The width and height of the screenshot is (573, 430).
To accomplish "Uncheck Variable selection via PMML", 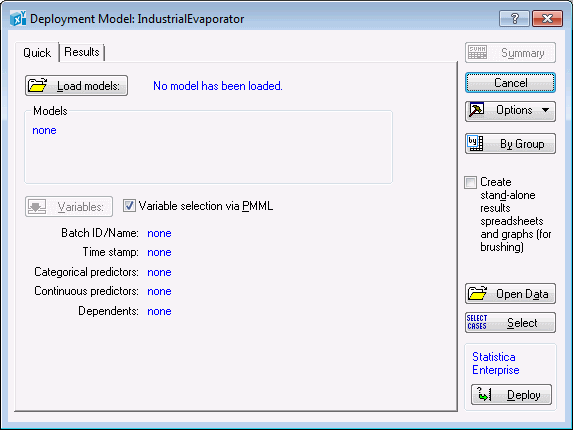I will coord(129,206).
